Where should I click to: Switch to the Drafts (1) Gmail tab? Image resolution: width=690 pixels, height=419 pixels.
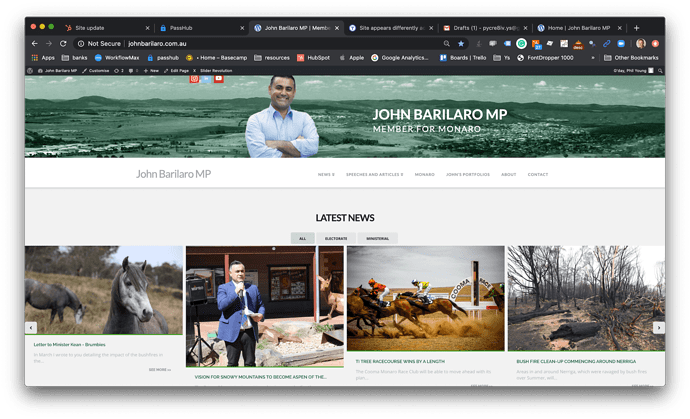(x=484, y=28)
